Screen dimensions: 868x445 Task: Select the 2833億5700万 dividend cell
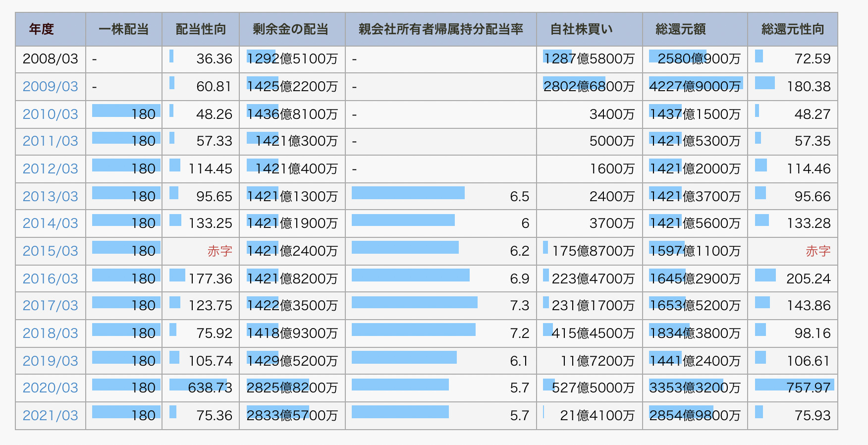pyautogui.click(x=292, y=416)
